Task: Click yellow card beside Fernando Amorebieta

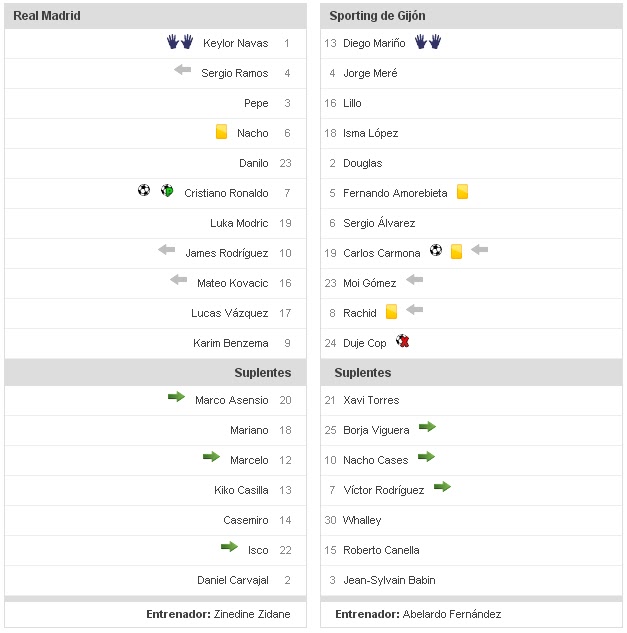Action: [x=462, y=192]
